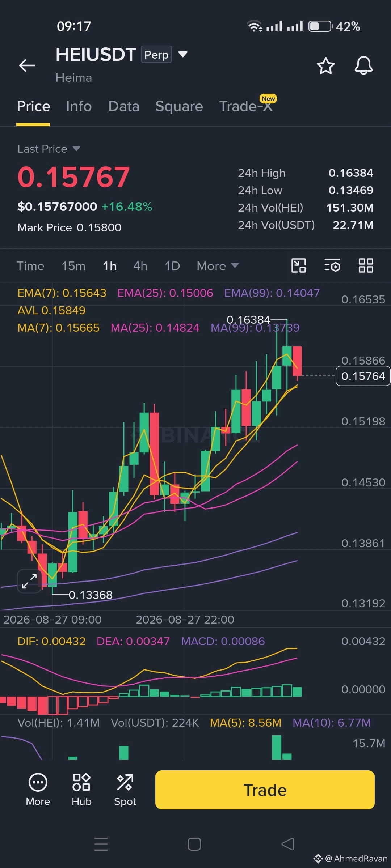Tap the Wi-Fi status icon
Image resolution: width=391 pixels, height=868 pixels.
[255, 26]
